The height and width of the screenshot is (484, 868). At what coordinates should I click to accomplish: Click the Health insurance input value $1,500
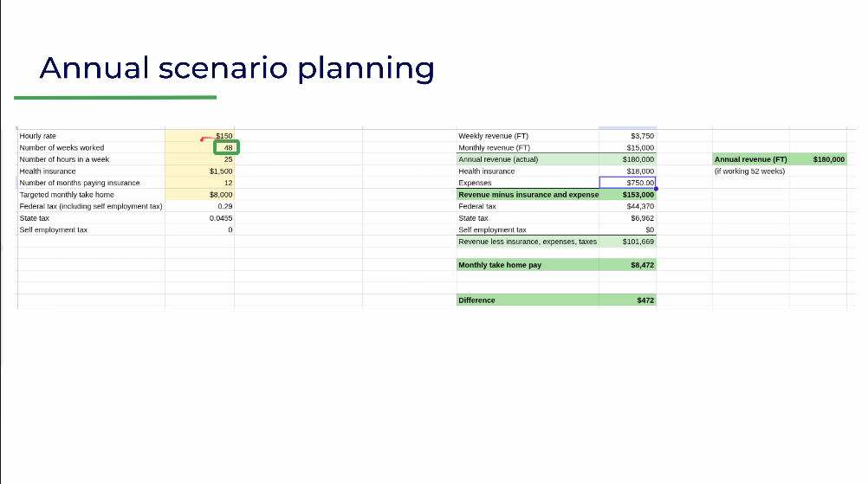(x=199, y=171)
